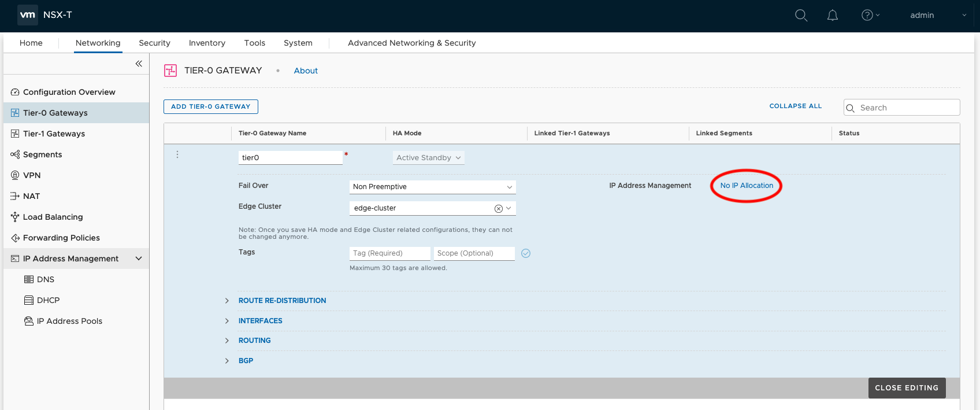Click the Tag (Required) input field
The height and width of the screenshot is (410, 980).
pos(389,253)
